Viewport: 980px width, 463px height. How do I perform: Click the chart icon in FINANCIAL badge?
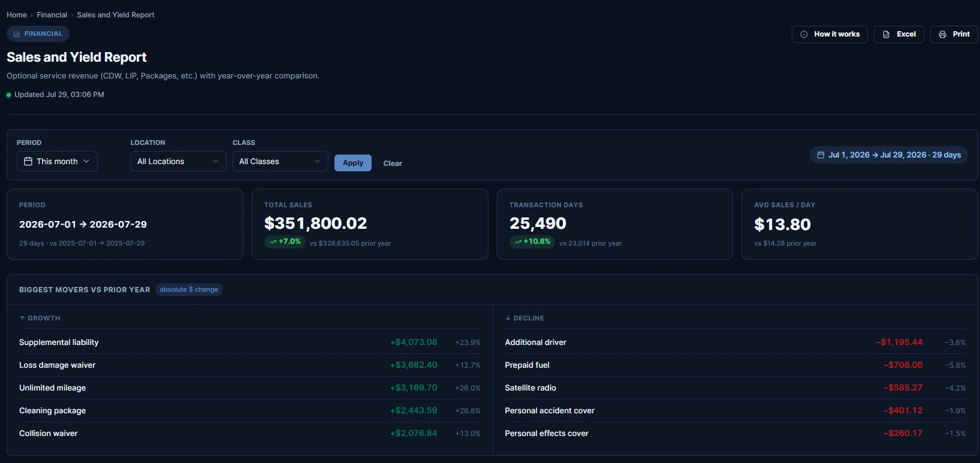coord(17,34)
